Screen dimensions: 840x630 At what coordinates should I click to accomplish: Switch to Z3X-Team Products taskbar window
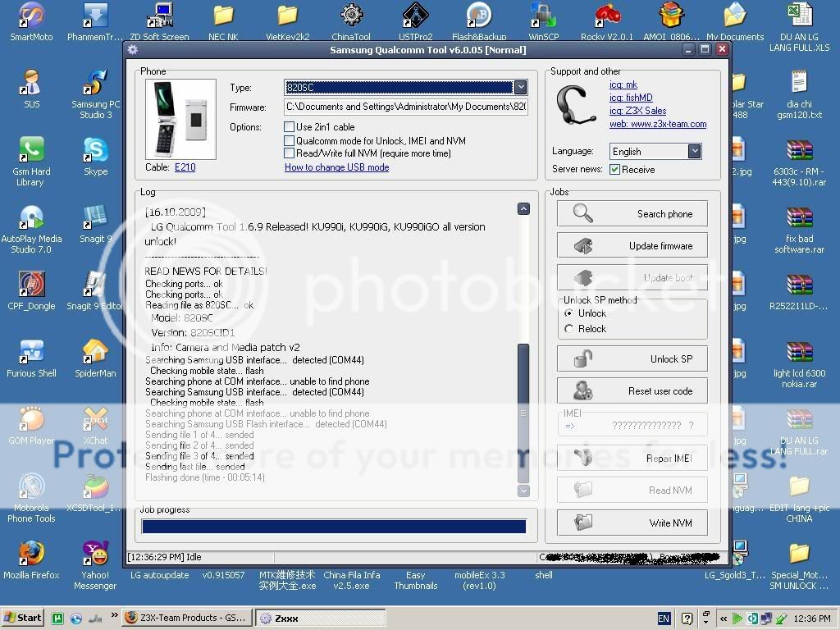point(186,618)
